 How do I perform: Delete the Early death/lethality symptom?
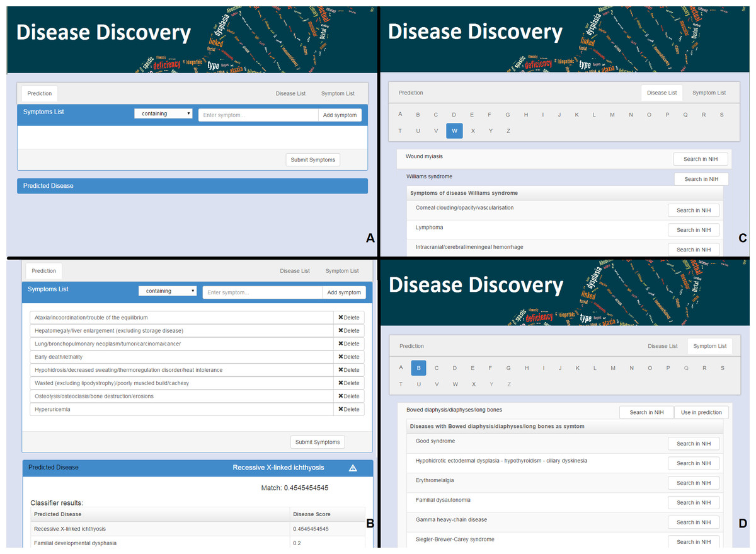click(x=348, y=357)
